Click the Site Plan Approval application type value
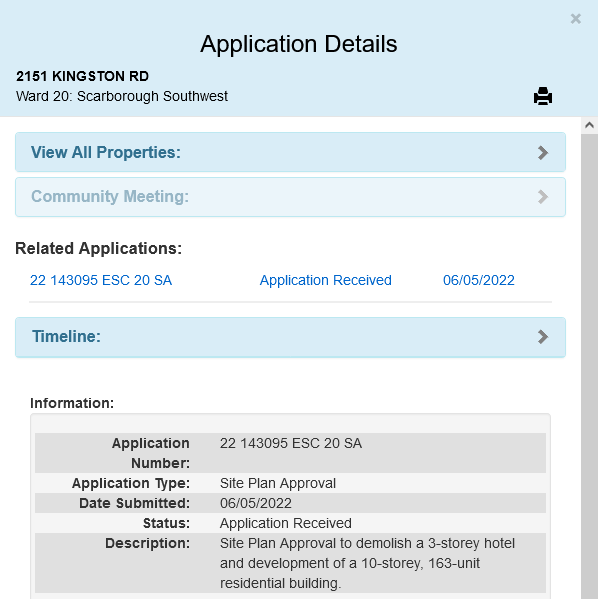The width and height of the screenshot is (598, 599). pos(278,483)
